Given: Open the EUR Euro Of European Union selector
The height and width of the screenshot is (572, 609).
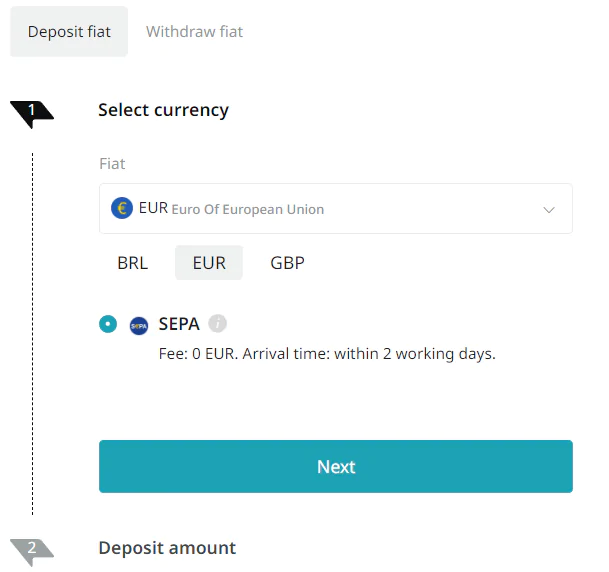Looking at the screenshot, I should click(336, 209).
